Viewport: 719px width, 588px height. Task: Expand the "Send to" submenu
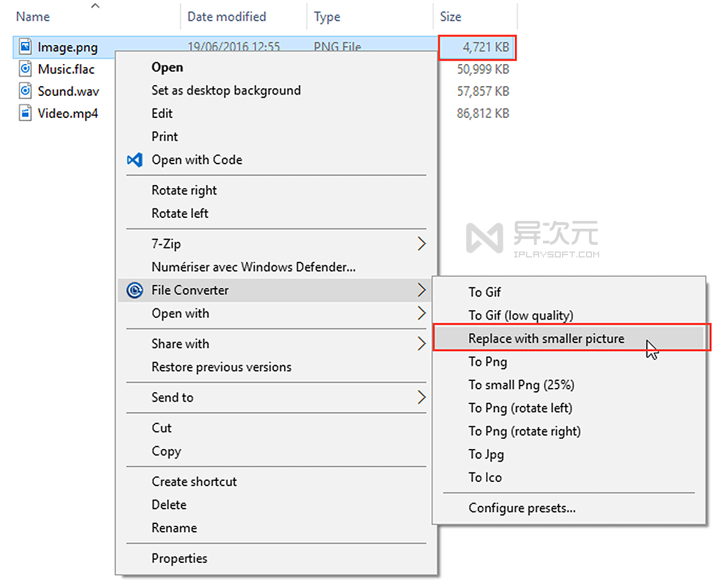click(421, 398)
